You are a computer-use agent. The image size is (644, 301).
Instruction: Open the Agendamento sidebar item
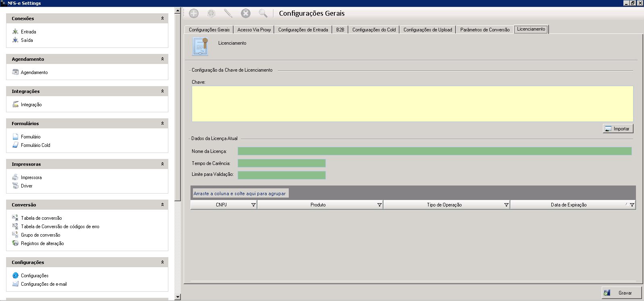pos(34,72)
